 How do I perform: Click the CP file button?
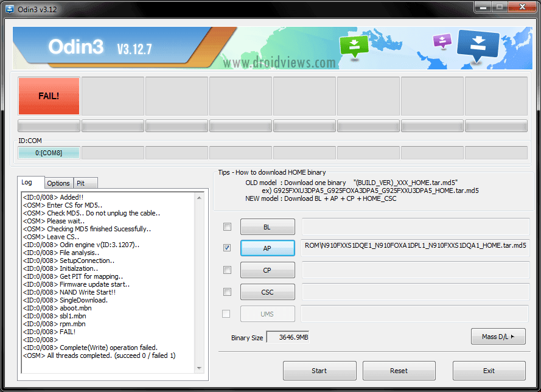(x=267, y=270)
